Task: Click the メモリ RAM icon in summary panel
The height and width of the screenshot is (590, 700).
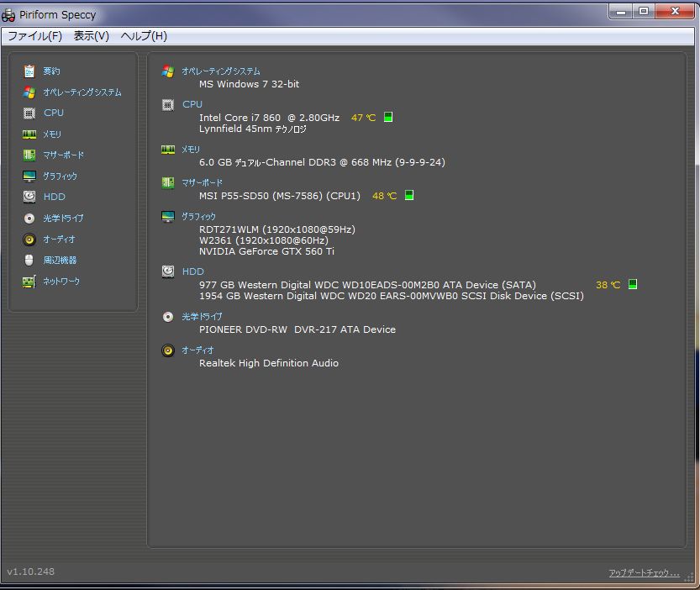Action: point(168,149)
